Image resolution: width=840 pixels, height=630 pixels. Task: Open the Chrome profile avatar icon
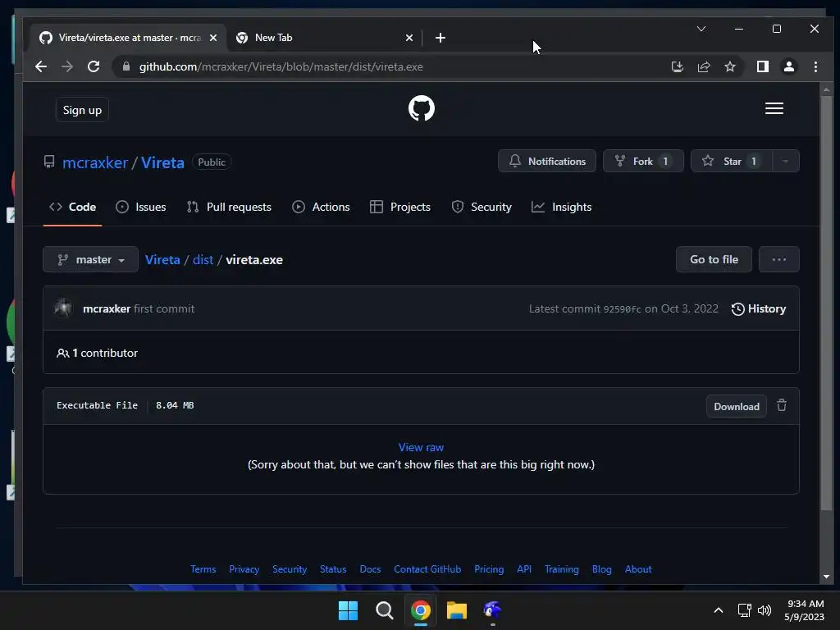click(x=788, y=66)
